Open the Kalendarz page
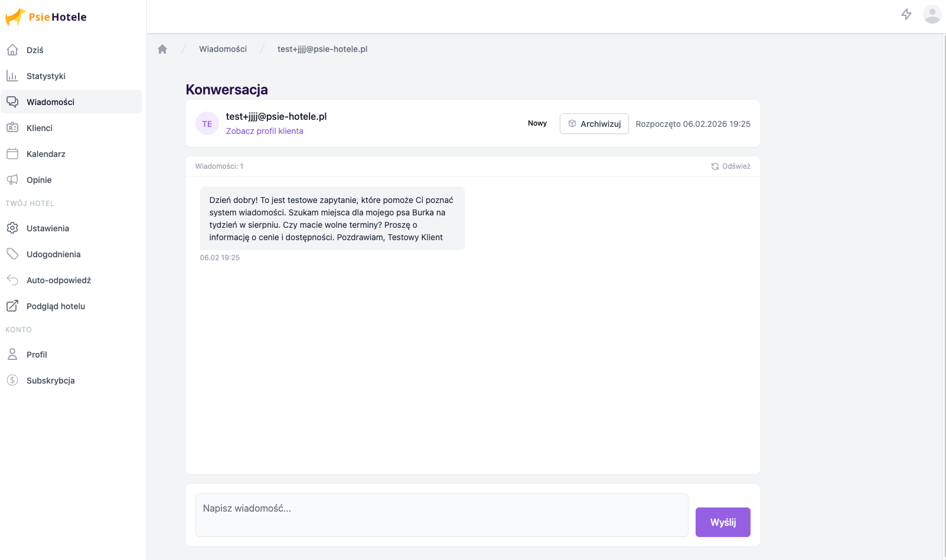946x560 pixels. coord(46,154)
